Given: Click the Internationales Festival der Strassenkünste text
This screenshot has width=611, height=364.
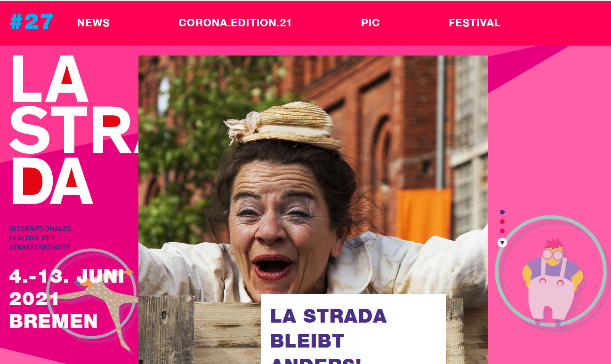Looking at the screenshot, I should point(40,238).
